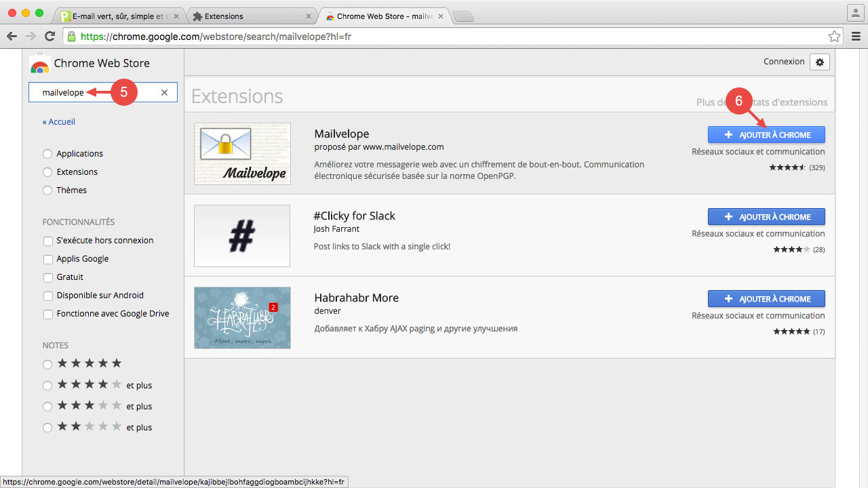Click the address bar URL
Image resolution: width=868 pixels, height=488 pixels.
click(x=216, y=37)
